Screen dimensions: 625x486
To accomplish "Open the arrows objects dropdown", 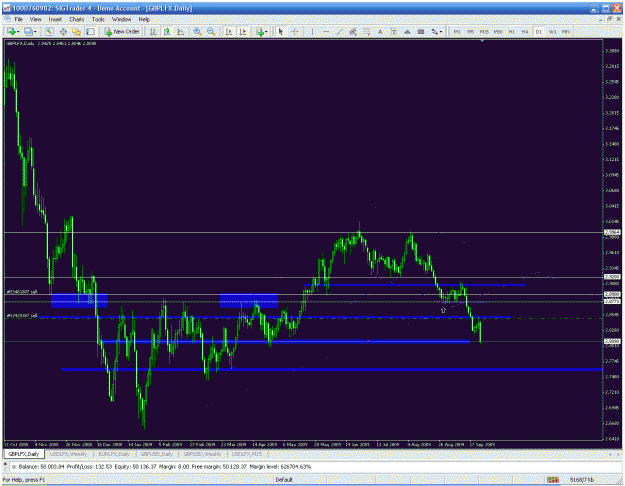I will [x=436, y=31].
